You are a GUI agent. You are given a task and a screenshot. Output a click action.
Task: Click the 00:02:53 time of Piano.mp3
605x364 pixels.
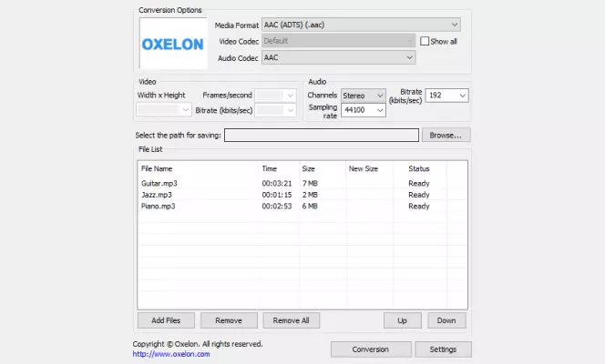[277, 206]
